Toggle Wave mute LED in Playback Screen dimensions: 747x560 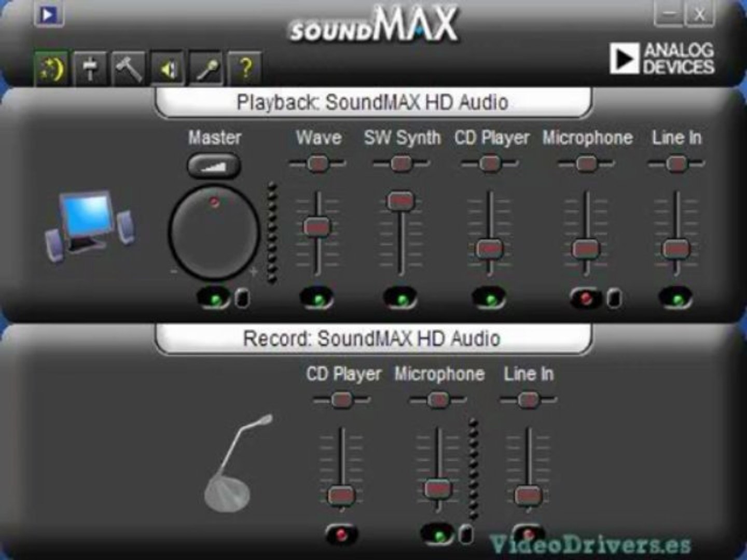[317, 299]
